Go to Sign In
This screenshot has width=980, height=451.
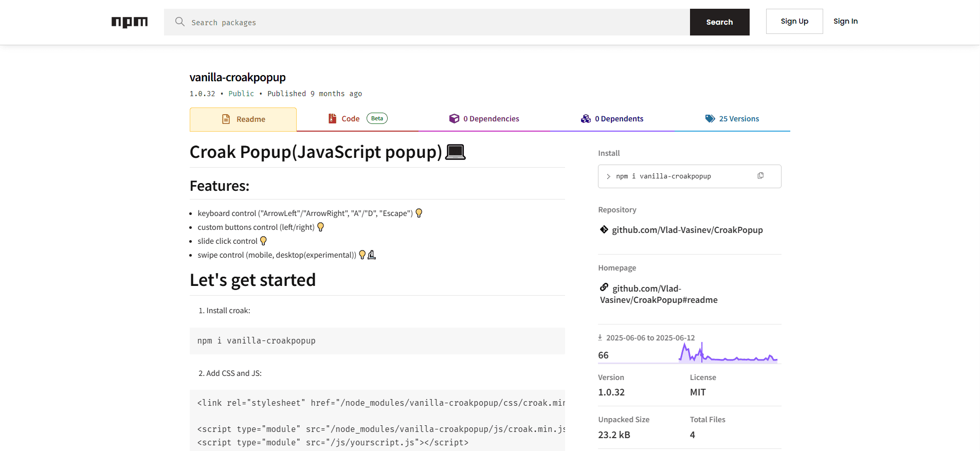click(845, 22)
